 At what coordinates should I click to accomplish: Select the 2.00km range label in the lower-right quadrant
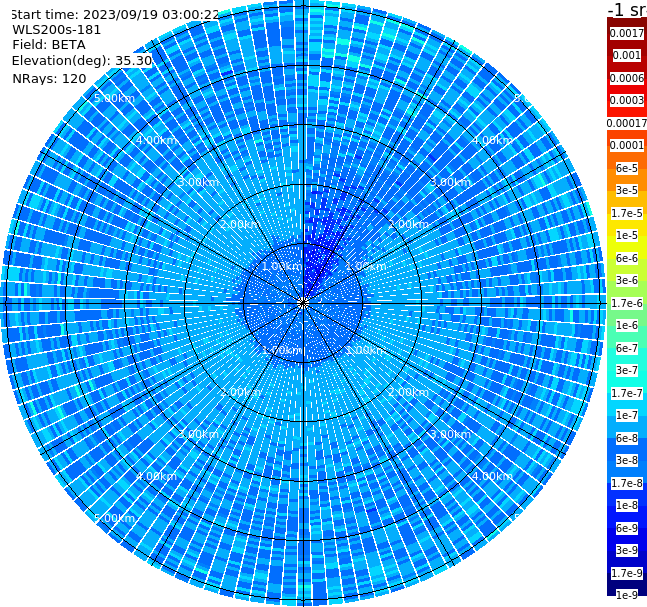pos(408,392)
